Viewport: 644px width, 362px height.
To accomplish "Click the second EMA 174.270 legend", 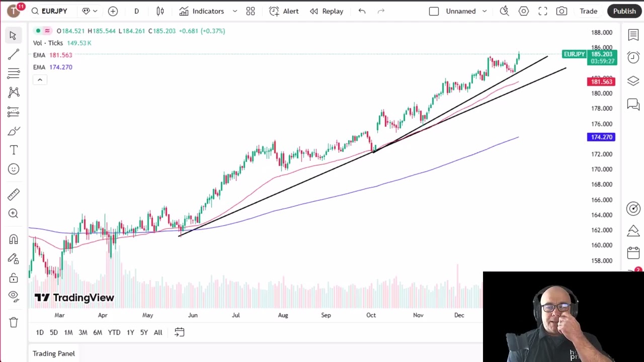I will (53, 67).
